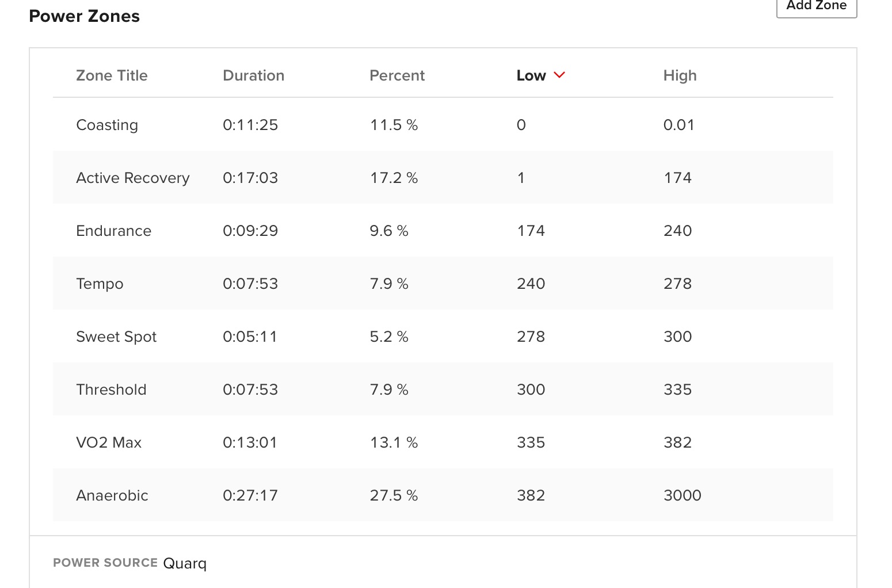Select the Anaerobic zone row
892x588 pixels.
click(112, 495)
